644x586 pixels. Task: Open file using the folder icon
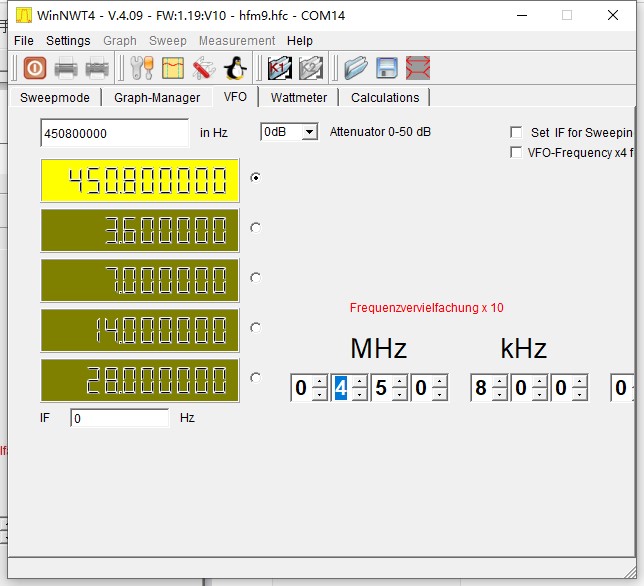click(356, 68)
